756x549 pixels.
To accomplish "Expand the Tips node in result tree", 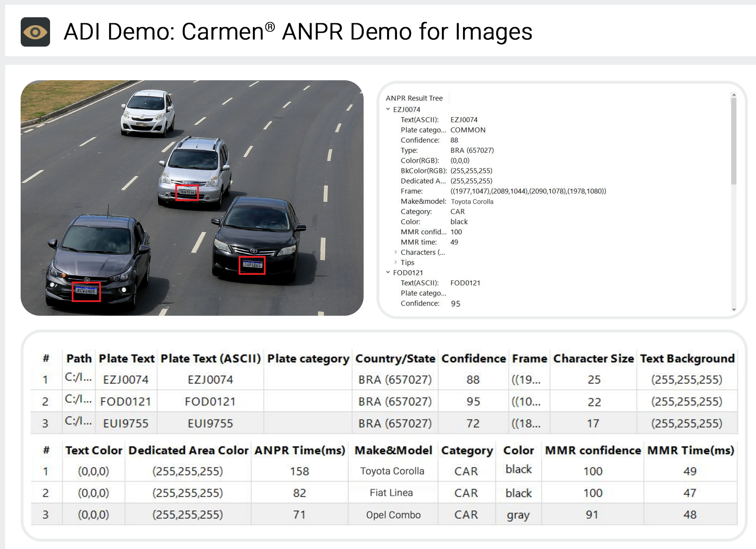I will (x=395, y=262).
